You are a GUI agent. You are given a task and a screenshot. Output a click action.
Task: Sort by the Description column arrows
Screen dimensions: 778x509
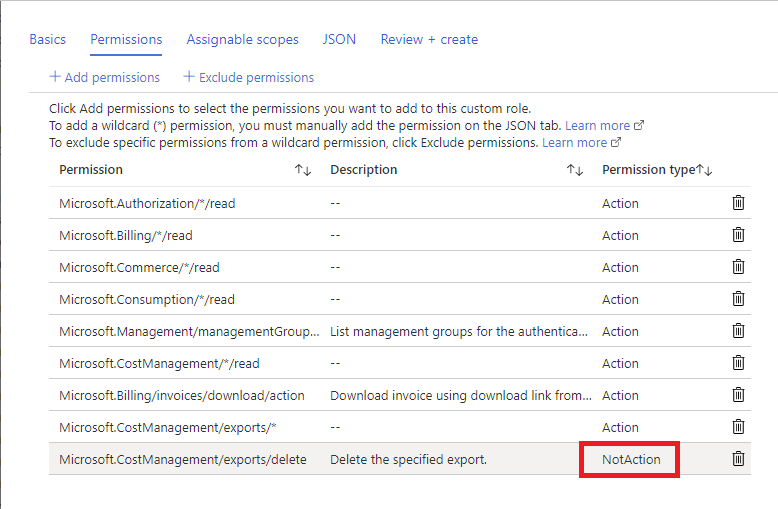(575, 170)
